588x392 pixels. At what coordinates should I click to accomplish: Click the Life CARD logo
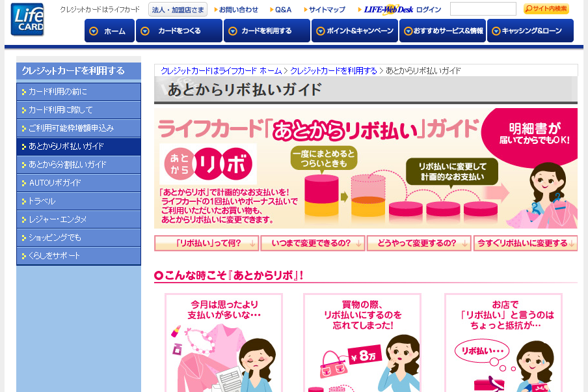(x=27, y=20)
